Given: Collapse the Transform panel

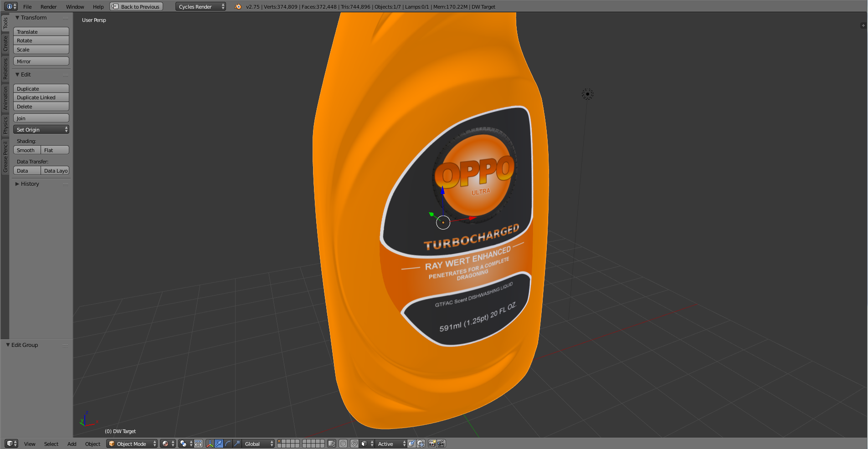Looking at the screenshot, I should (17, 18).
